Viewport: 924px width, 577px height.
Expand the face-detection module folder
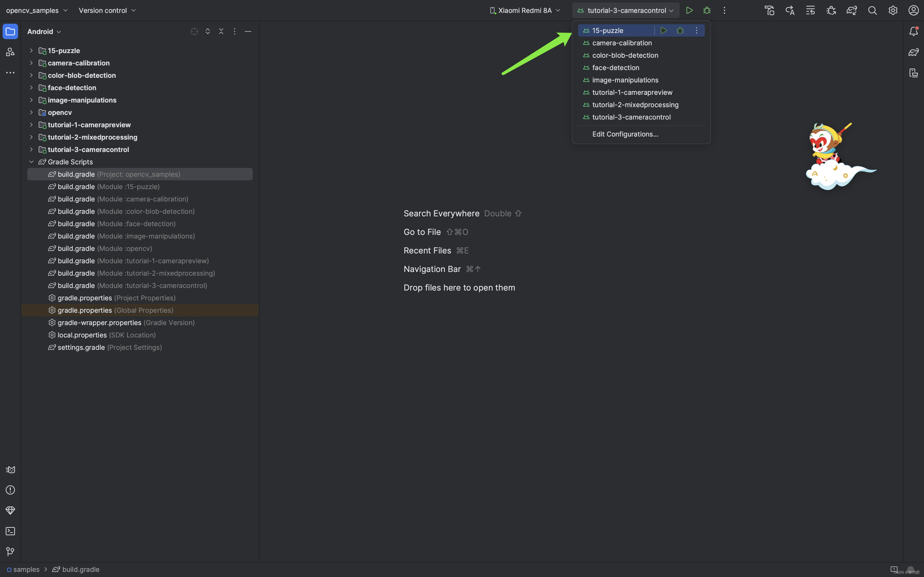point(31,88)
